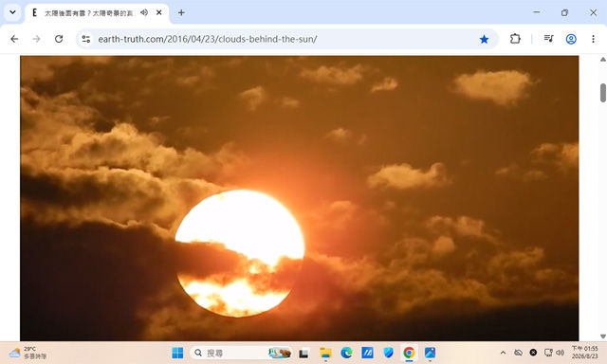
Task: Click the sun photo in the article
Action: 300,198
